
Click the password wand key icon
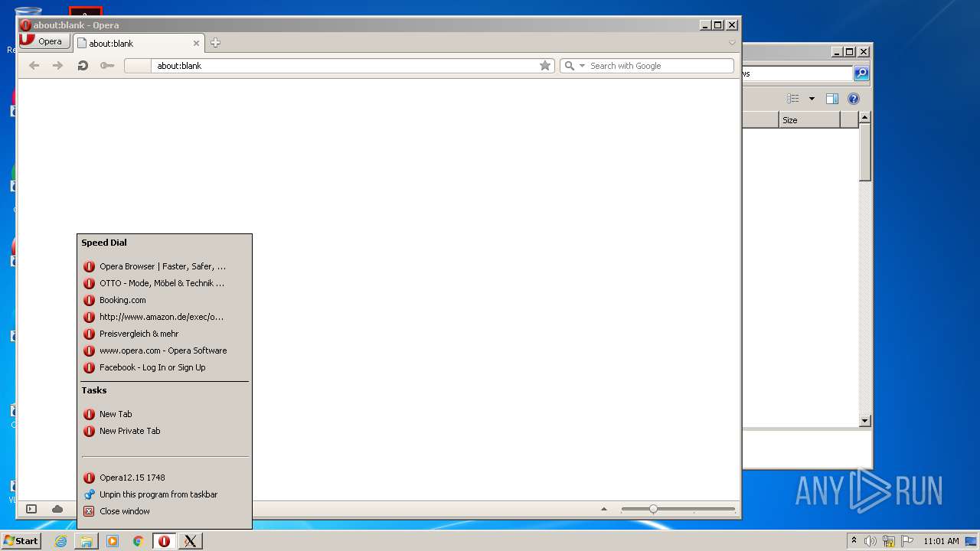(x=107, y=66)
